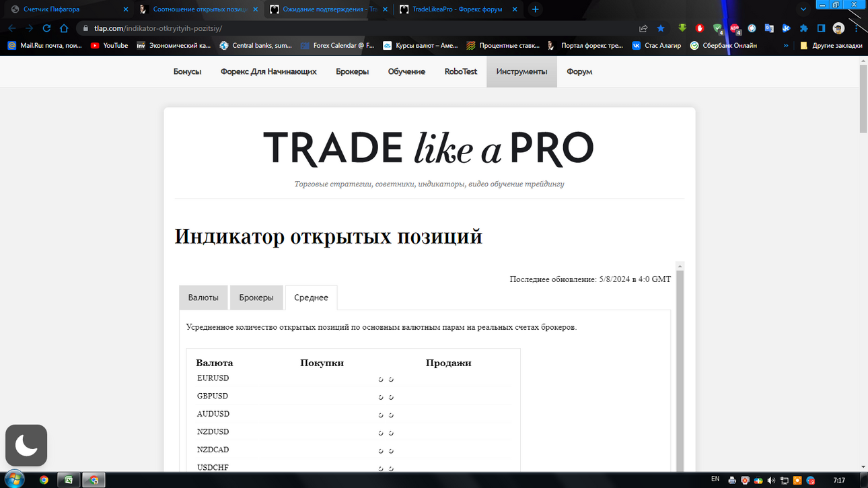The width and height of the screenshot is (868, 488).
Task: Click the browser forward arrow
Action: (29, 28)
